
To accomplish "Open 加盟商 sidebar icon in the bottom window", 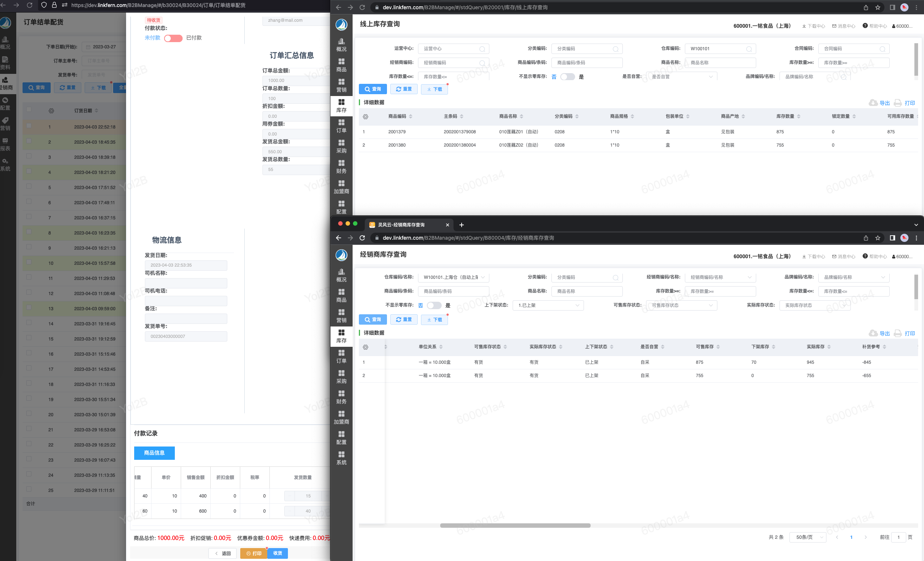I will point(341,417).
